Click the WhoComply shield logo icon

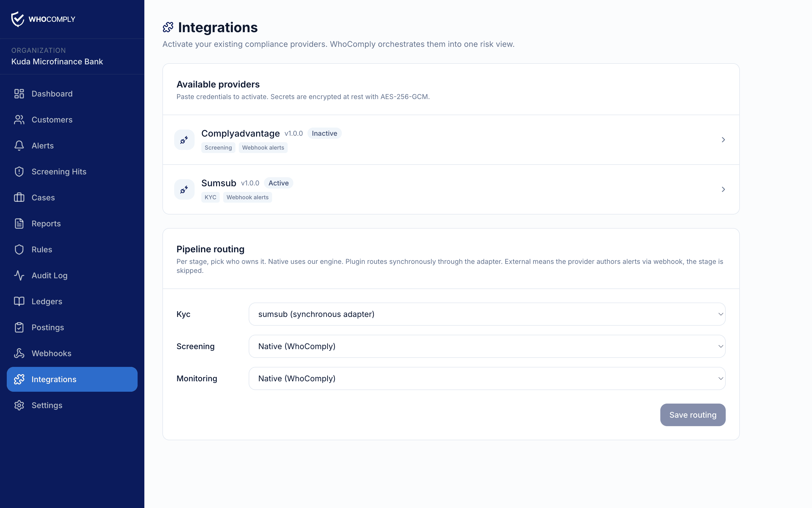pyautogui.click(x=18, y=19)
